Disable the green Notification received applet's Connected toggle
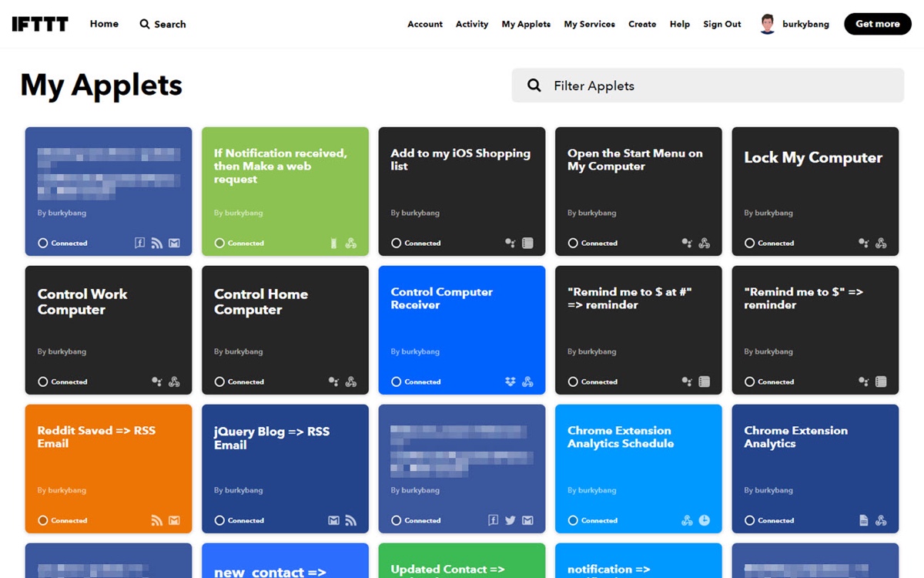This screenshot has width=924, height=578. point(219,243)
